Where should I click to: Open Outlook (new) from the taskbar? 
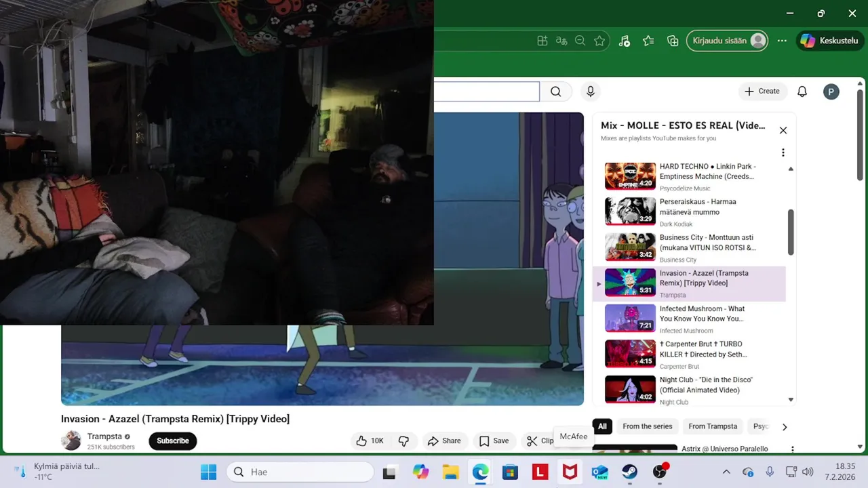(599, 472)
